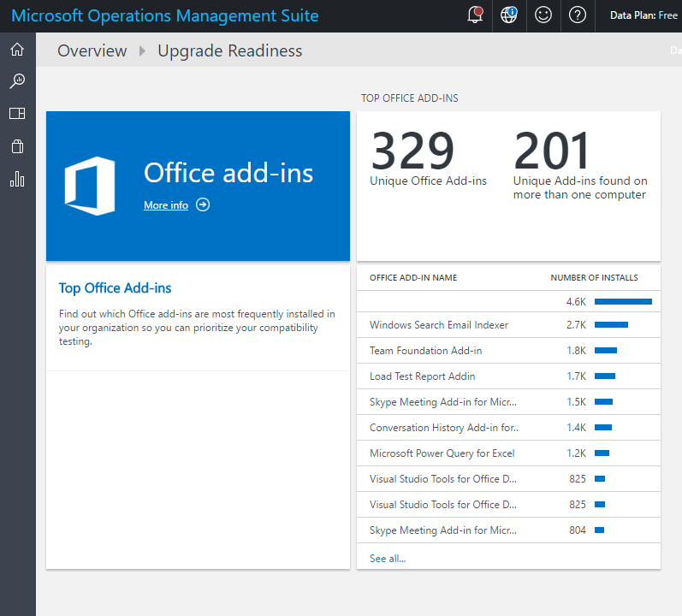The height and width of the screenshot is (616, 682).
Task: Follow the More info link
Action: [x=166, y=204]
